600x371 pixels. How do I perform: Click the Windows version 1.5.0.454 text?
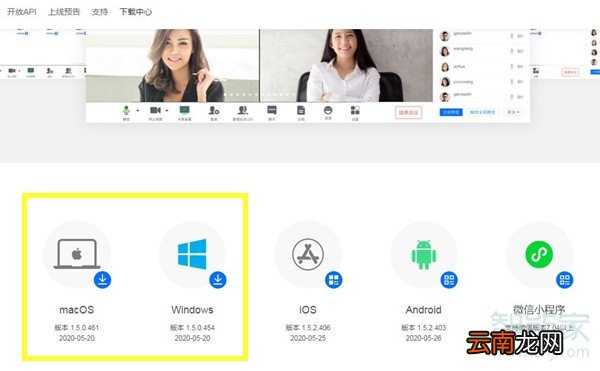click(x=192, y=328)
